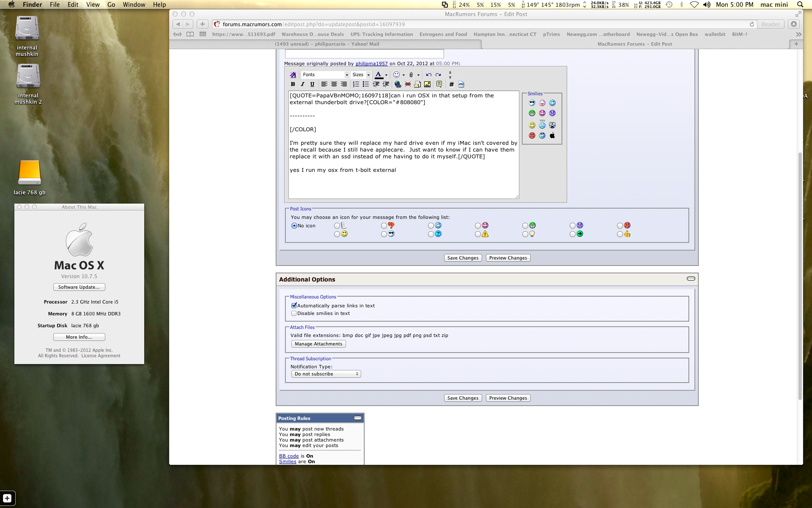Image resolution: width=812 pixels, height=508 pixels.
Task: Uncheck "Automatically parse links in text"
Action: tap(294, 305)
